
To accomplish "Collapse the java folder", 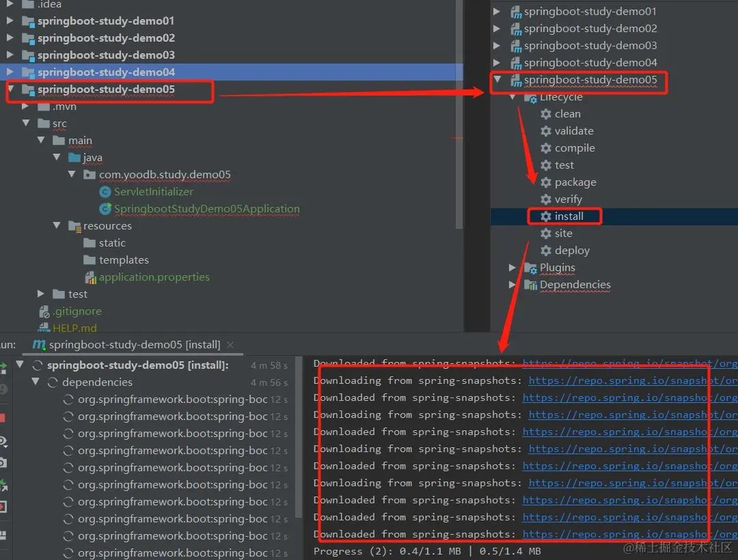I will pos(57,157).
